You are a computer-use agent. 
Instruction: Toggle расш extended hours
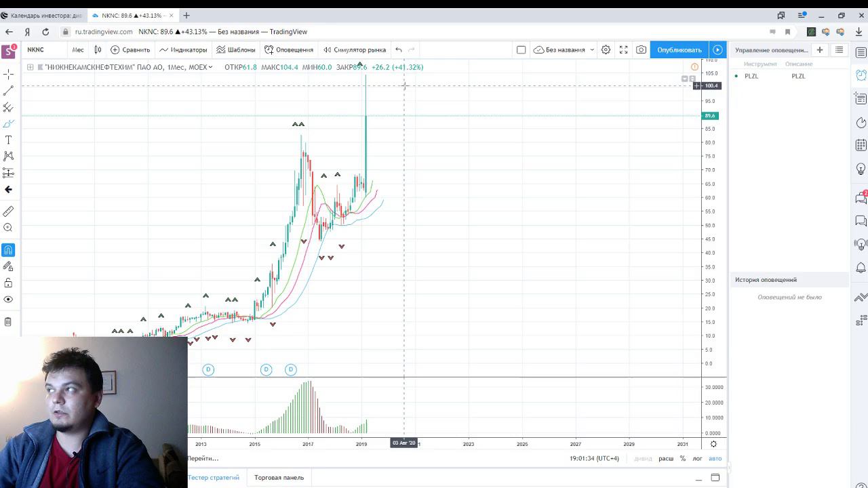point(666,459)
